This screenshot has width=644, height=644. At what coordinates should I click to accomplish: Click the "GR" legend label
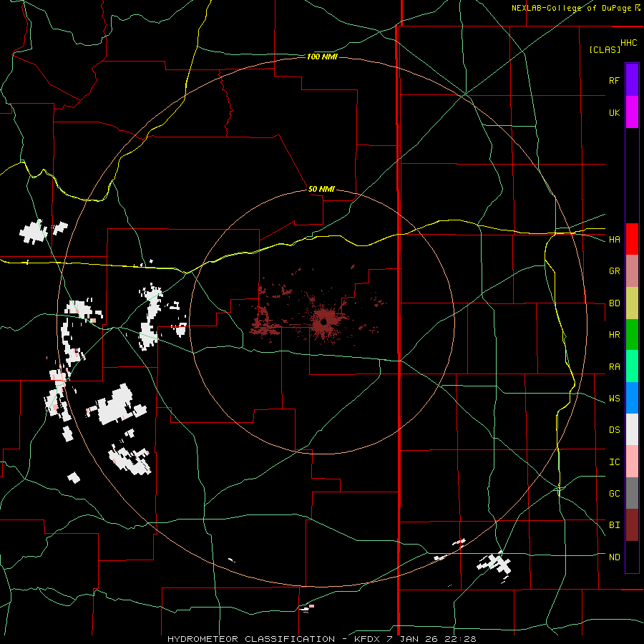pos(614,271)
